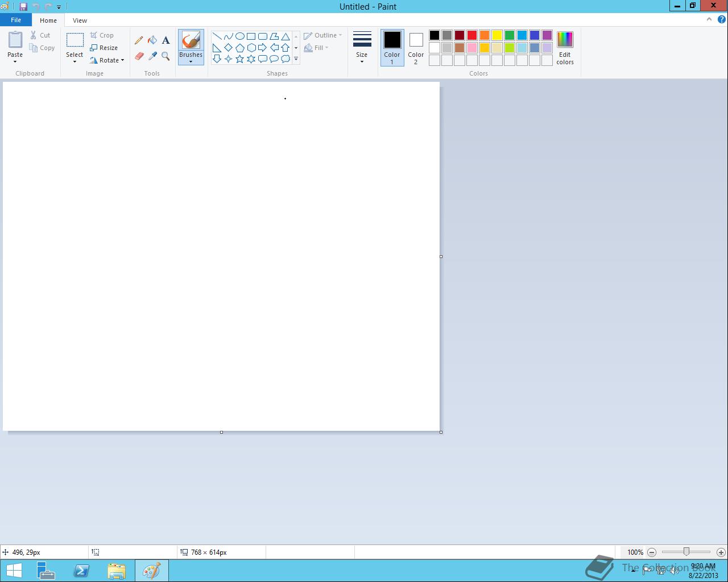Switch to the Home tab
Viewport: 728px width, 582px height.
click(x=48, y=20)
